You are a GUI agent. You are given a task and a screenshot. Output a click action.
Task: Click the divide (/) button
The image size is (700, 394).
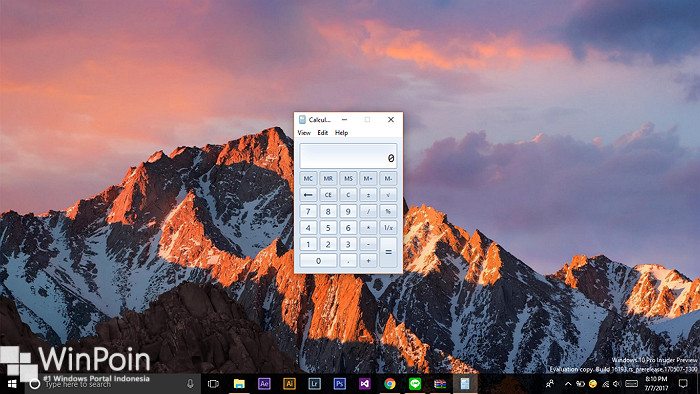(368, 212)
